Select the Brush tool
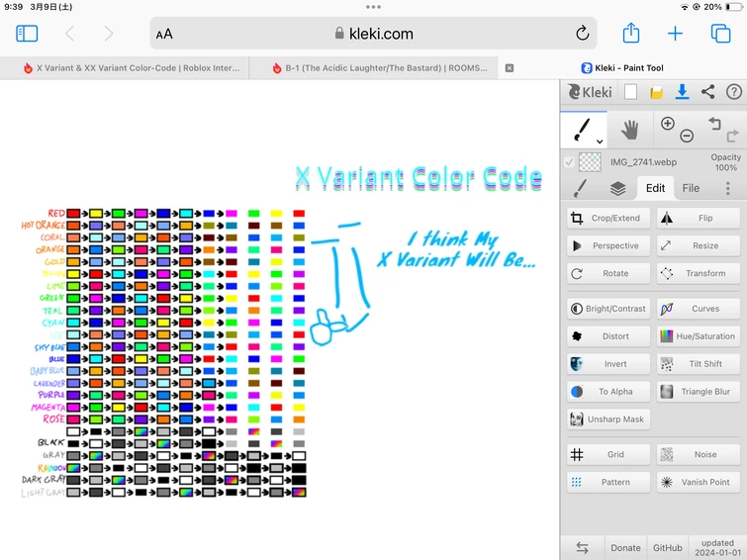This screenshot has width=747, height=560. pyautogui.click(x=582, y=130)
